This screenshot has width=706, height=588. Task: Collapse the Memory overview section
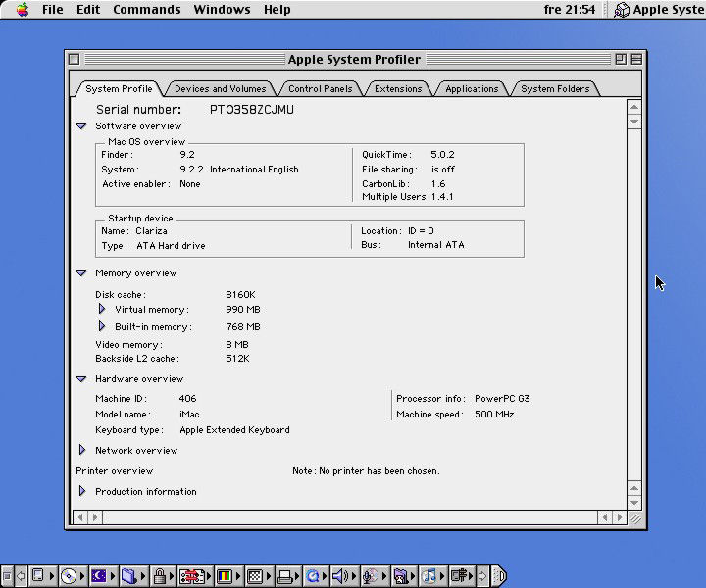(81, 273)
